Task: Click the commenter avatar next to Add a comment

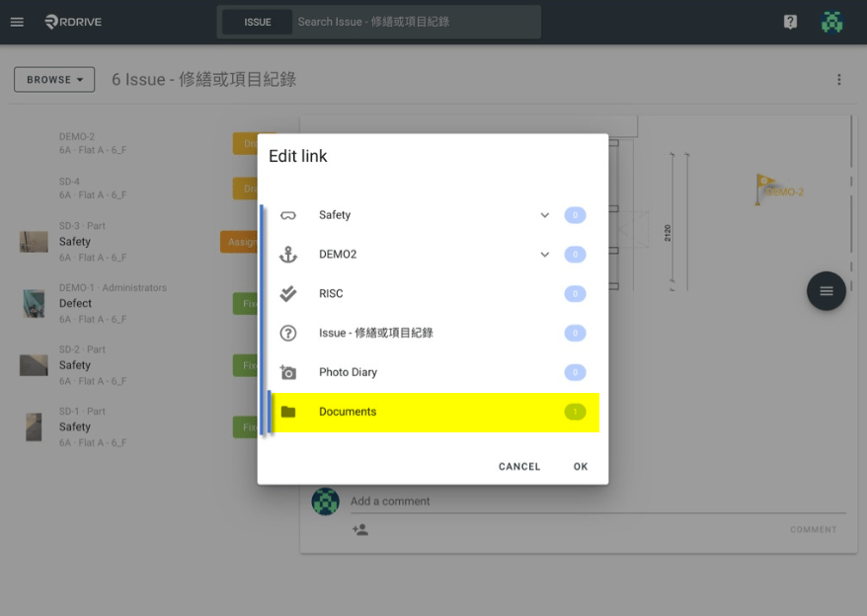Action: click(x=325, y=500)
